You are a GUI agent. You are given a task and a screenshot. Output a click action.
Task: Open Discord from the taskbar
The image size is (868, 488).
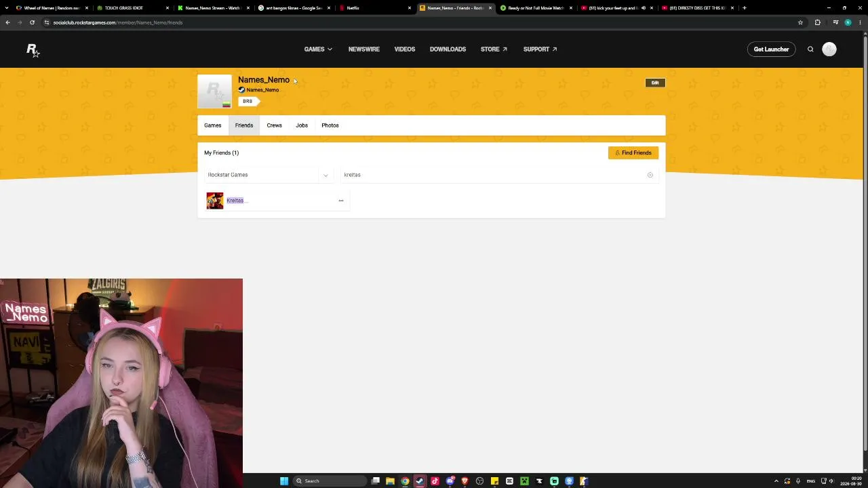[x=450, y=481]
